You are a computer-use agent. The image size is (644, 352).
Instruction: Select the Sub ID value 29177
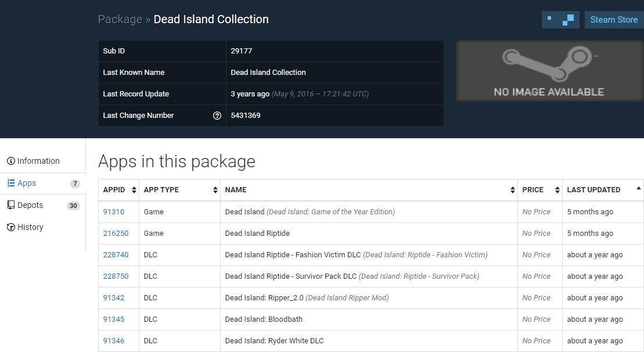click(x=242, y=51)
